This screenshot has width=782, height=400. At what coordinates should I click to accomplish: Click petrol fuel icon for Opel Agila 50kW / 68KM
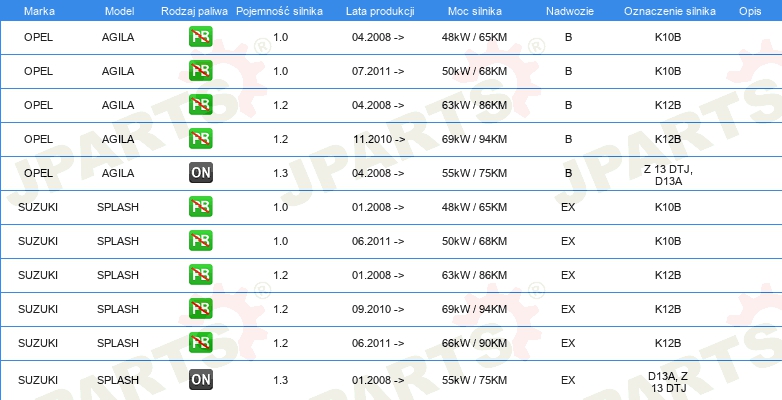[200, 71]
